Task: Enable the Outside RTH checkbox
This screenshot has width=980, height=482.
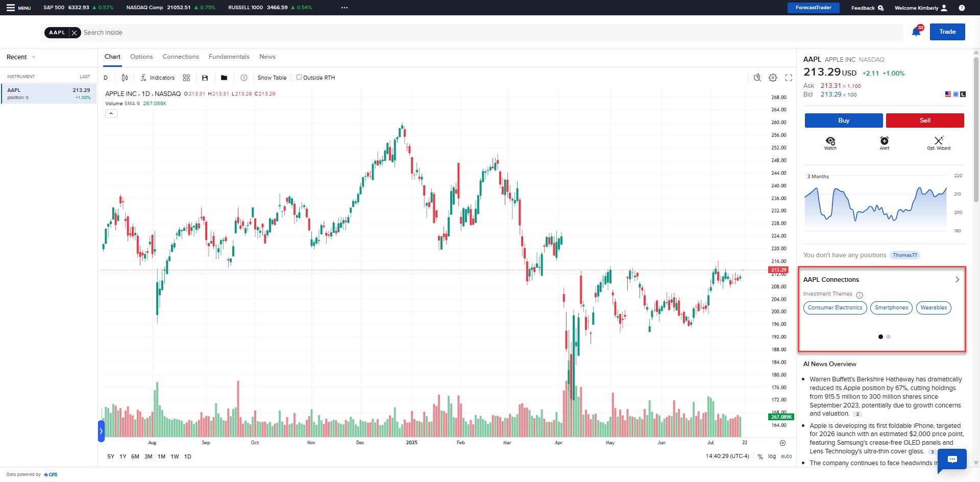Action: 299,77
